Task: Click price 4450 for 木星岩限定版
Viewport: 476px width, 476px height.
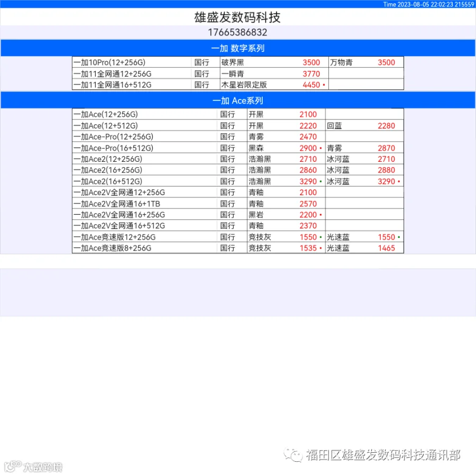Action: click(x=311, y=85)
